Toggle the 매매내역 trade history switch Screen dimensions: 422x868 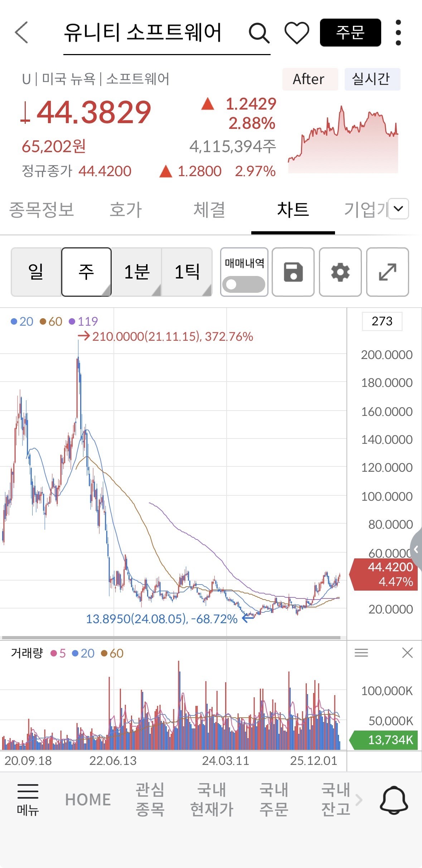[x=244, y=284]
